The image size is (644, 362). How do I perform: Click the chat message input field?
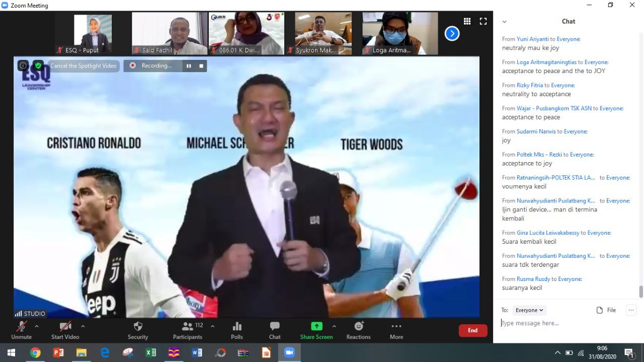pos(563,323)
